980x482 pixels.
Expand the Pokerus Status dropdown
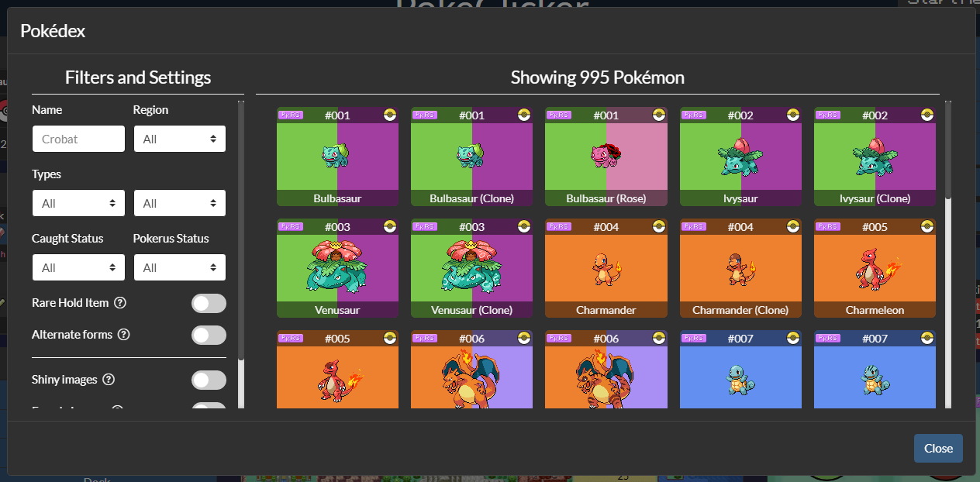(x=180, y=267)
